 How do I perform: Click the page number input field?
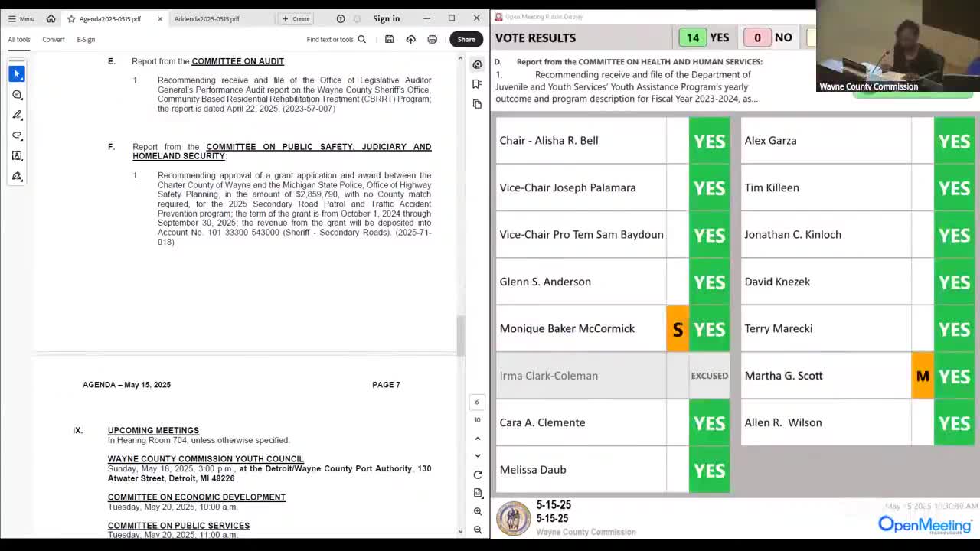coord(477,402)
